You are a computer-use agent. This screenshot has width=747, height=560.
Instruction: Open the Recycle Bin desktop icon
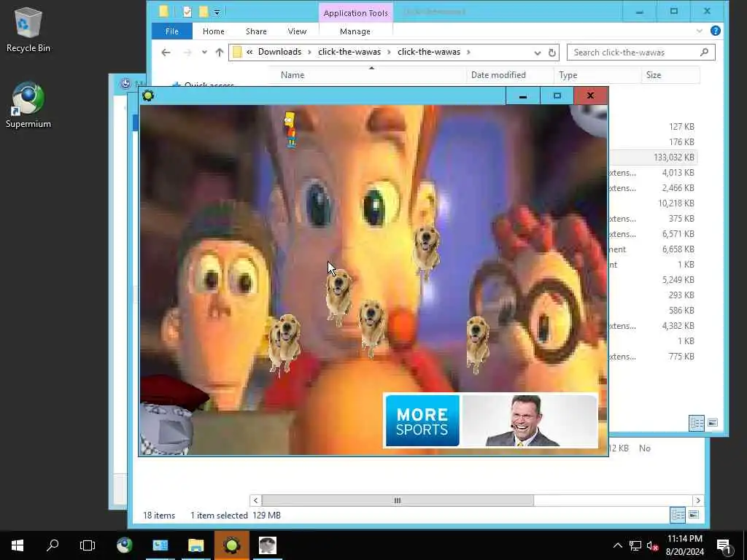pos(28,29)
